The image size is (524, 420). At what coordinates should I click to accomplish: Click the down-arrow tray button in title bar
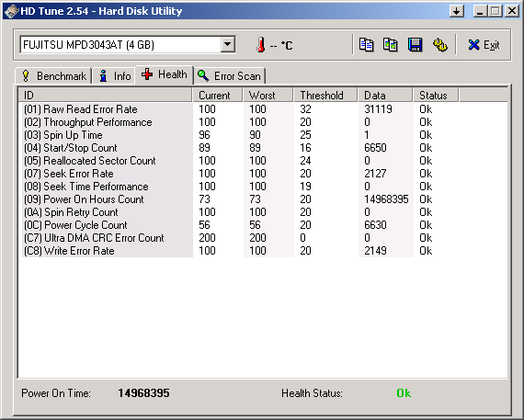pos(457,11)
